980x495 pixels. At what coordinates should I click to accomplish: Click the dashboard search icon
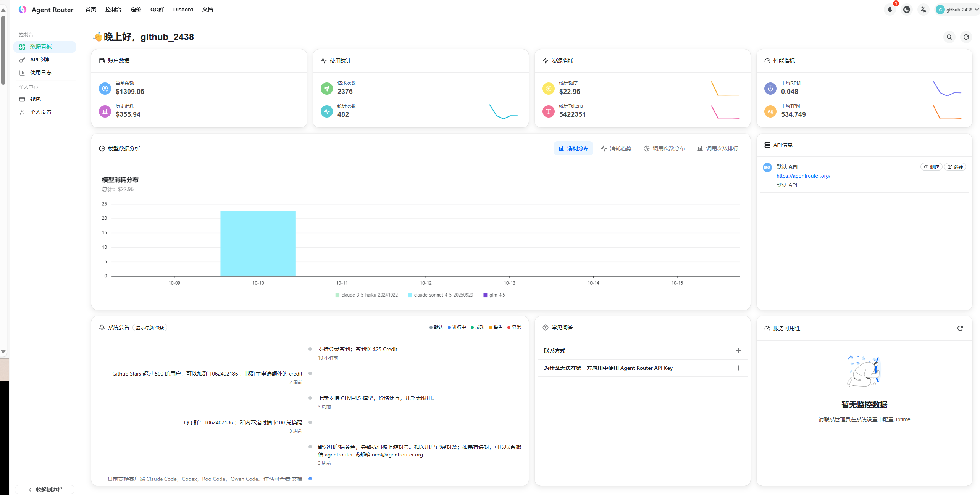(x=949, y=37)
